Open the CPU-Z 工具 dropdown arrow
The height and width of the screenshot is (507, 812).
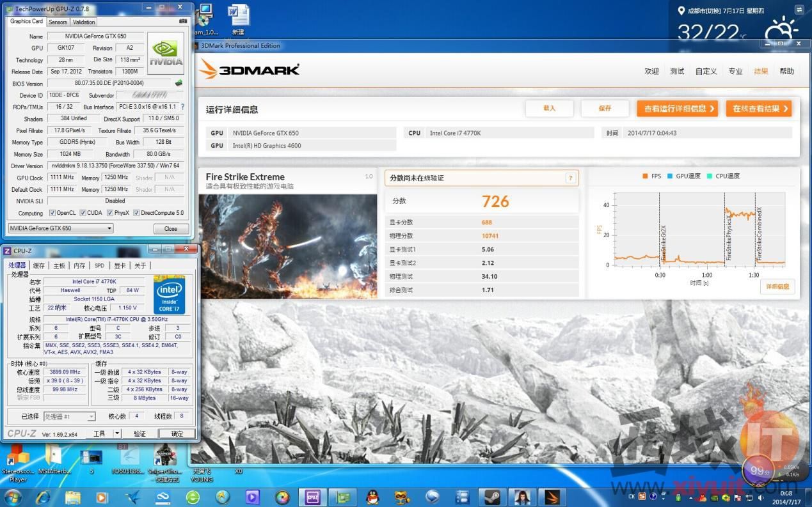tap(117, 433)
